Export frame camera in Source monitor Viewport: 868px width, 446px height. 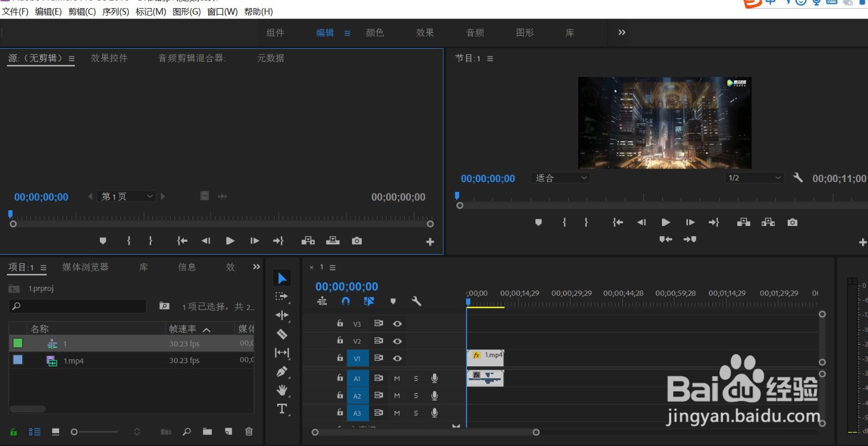coord(356,241)
